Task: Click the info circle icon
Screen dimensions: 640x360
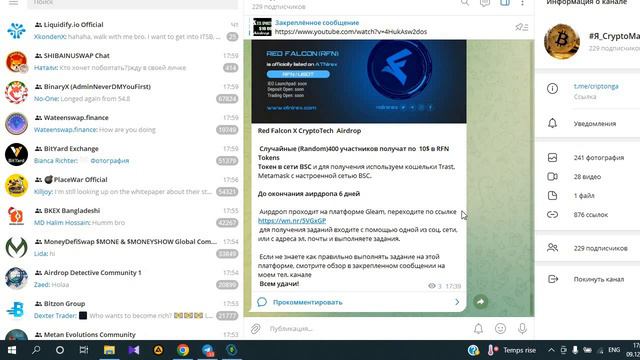Action: click(x=552, y=89)
